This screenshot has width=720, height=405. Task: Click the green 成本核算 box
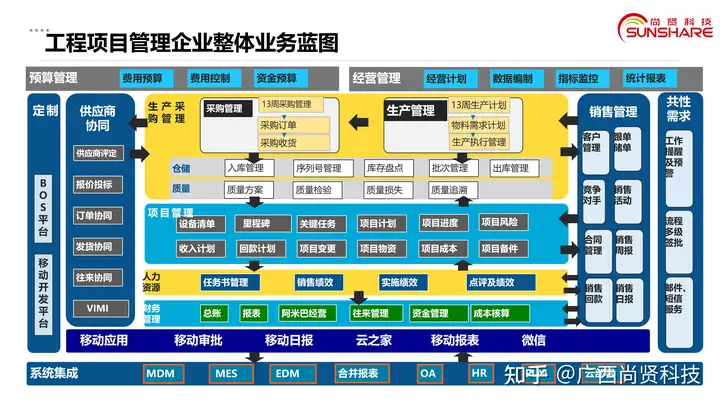500,314
